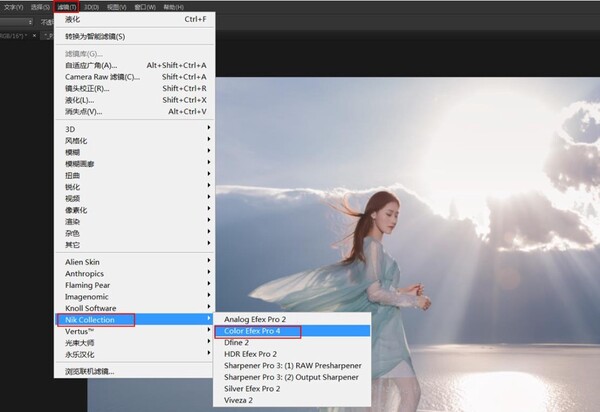The image size is (600, 412).
Task: Open 消失点(V)... filter
Action: click(135, 112)
